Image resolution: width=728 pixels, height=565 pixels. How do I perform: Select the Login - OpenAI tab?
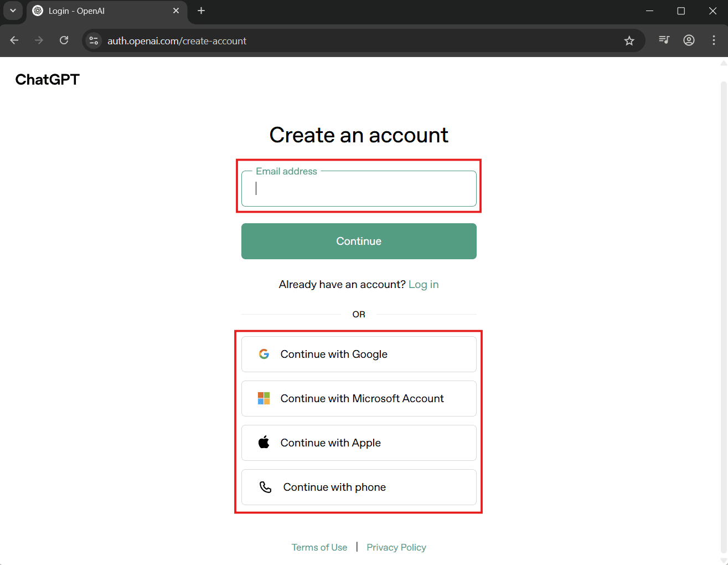107,11
